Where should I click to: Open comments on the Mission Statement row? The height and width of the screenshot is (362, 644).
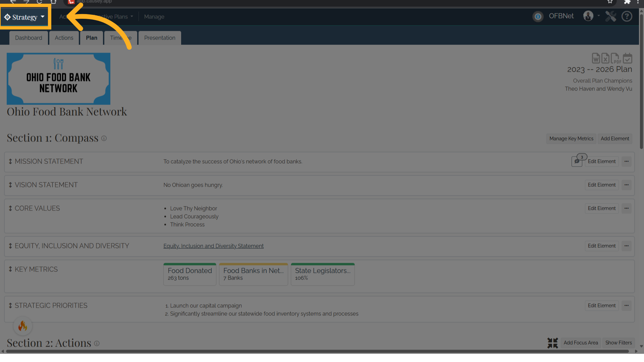pos(577,161)
